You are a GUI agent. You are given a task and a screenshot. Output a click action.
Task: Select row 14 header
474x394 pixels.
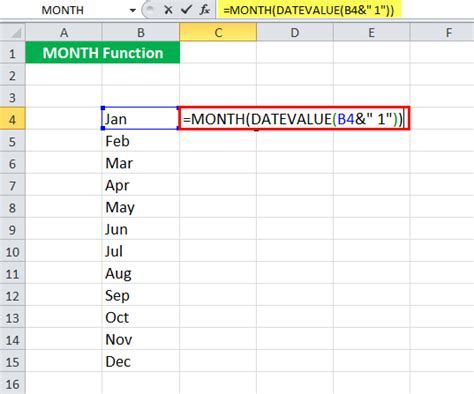[13, 339]
